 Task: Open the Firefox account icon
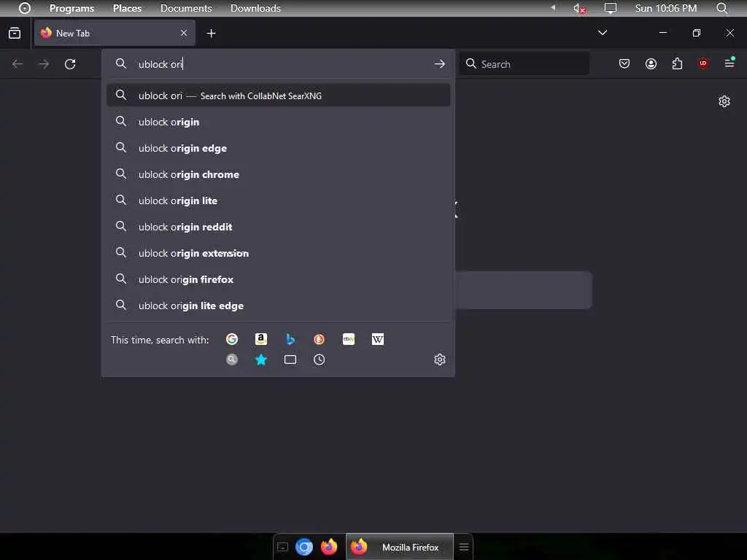pyautogui.click(x=651, y=63)
